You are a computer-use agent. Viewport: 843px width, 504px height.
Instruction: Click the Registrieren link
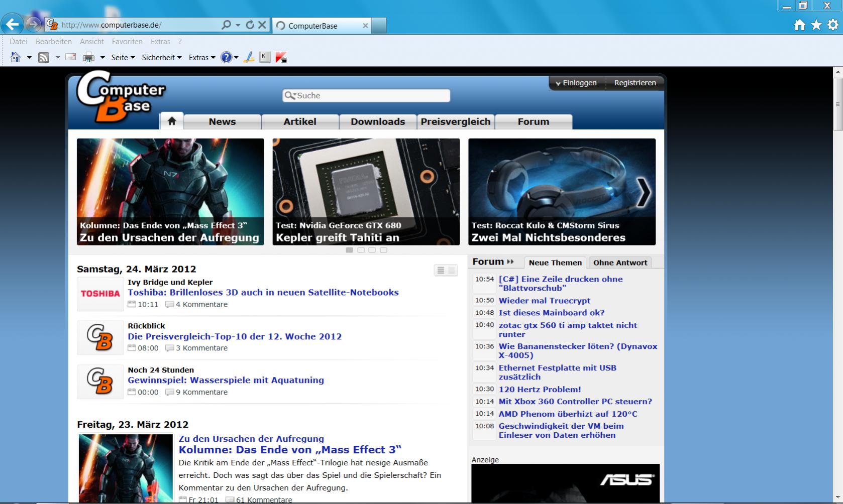pyautogui.click(x=635, y=83)
